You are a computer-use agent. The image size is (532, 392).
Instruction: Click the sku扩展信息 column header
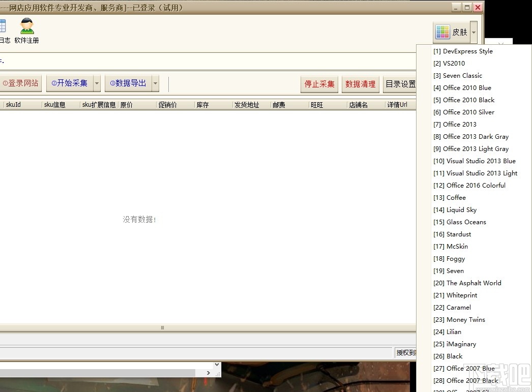pos(99,105)
